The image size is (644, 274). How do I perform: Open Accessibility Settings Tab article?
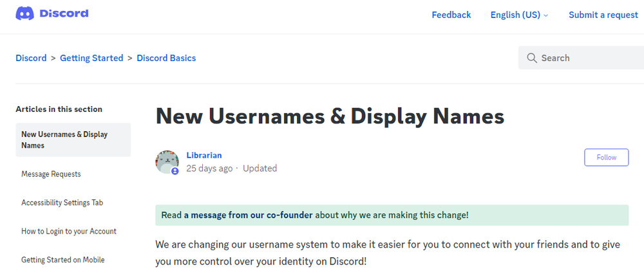pos(62,203)
